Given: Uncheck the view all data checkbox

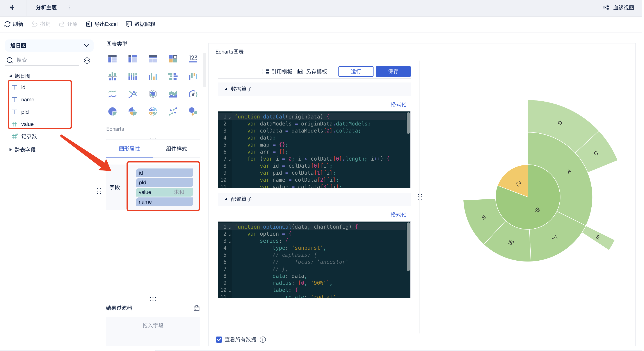Looking at the screenshot, I should tap(219, 340).
